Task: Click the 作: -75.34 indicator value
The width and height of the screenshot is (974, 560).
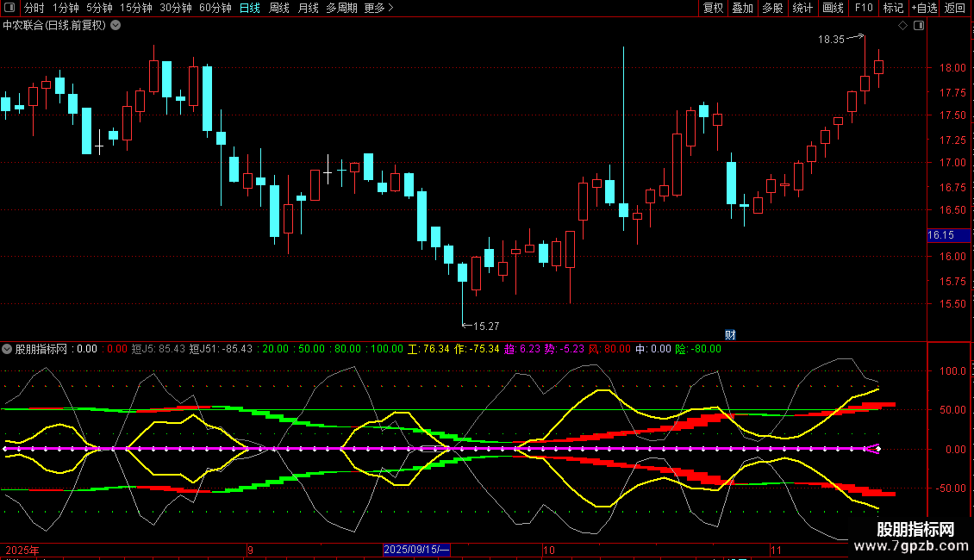Action: 477,349
